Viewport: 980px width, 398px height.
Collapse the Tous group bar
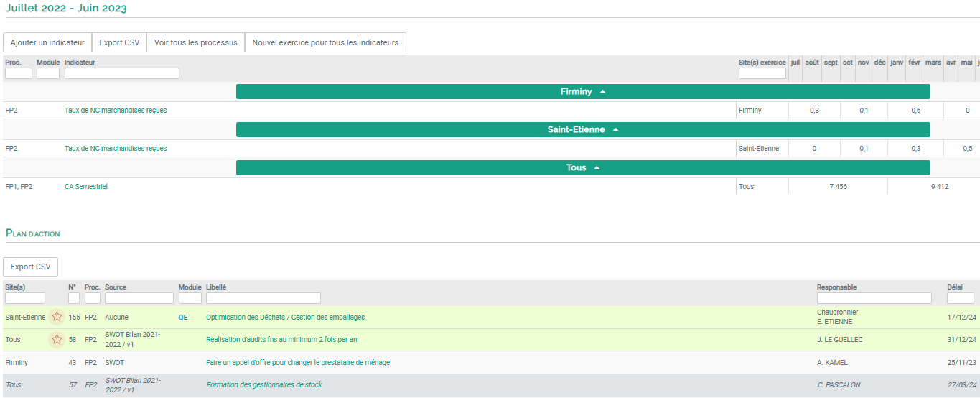tap(583, 167)
